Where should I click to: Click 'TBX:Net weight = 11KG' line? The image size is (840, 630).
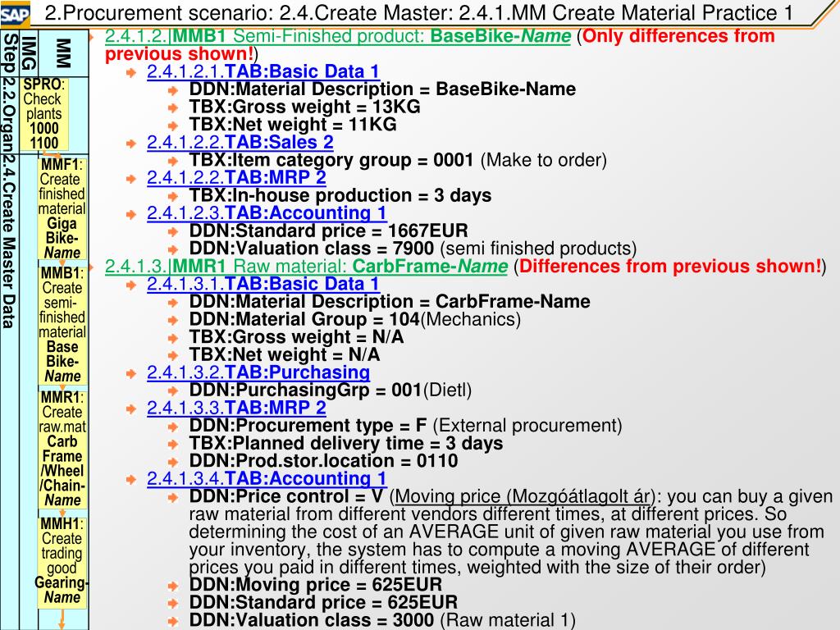(x=293, y=125)
